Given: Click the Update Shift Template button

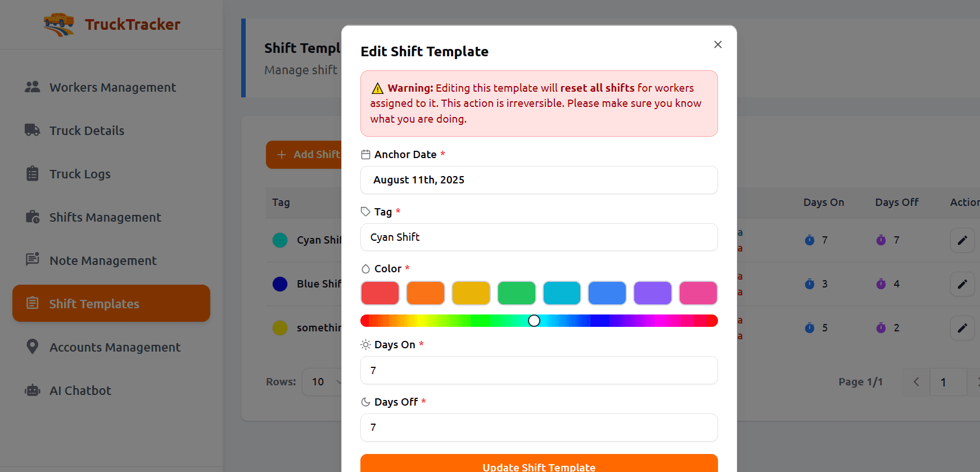Looking at the screenshot, I should (x=539, y=465).
